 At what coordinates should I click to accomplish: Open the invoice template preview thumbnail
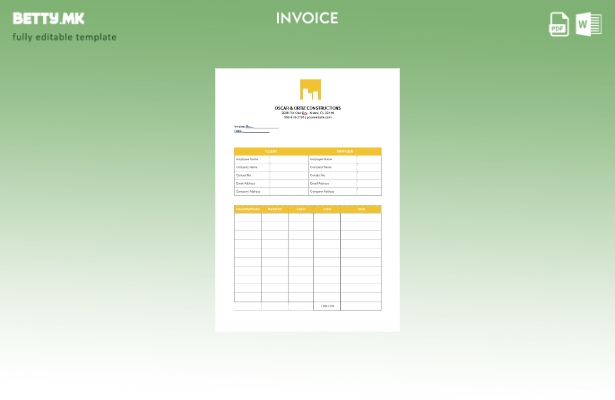click(x=307, y=200)
